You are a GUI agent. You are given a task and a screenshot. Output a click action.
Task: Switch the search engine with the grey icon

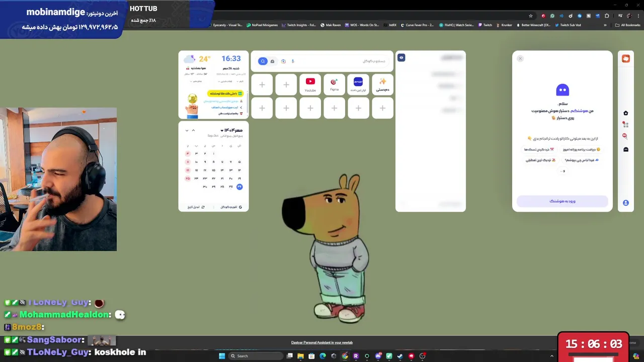click(272, 61)
